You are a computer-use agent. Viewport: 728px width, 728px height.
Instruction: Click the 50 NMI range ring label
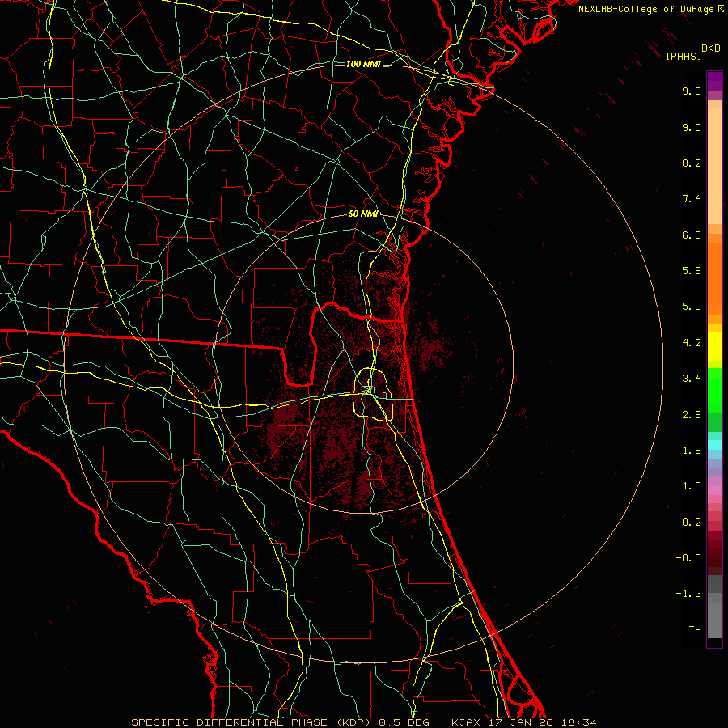363,214
